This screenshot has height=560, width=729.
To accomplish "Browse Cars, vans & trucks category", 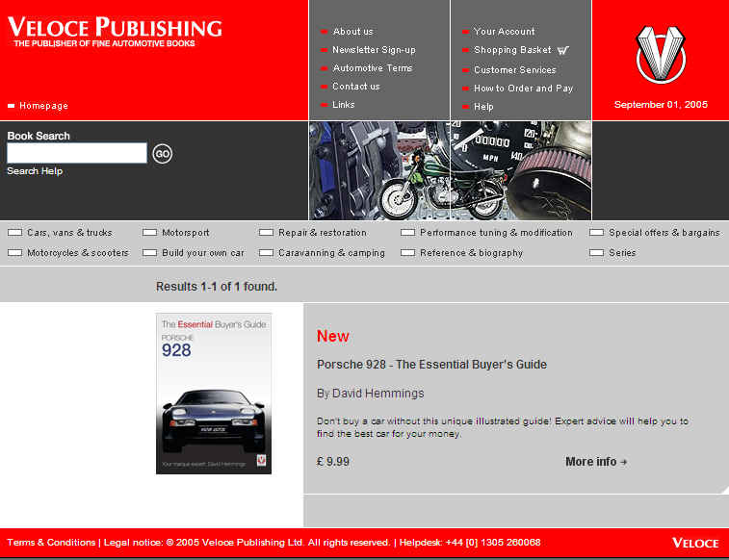I will 69,232.
